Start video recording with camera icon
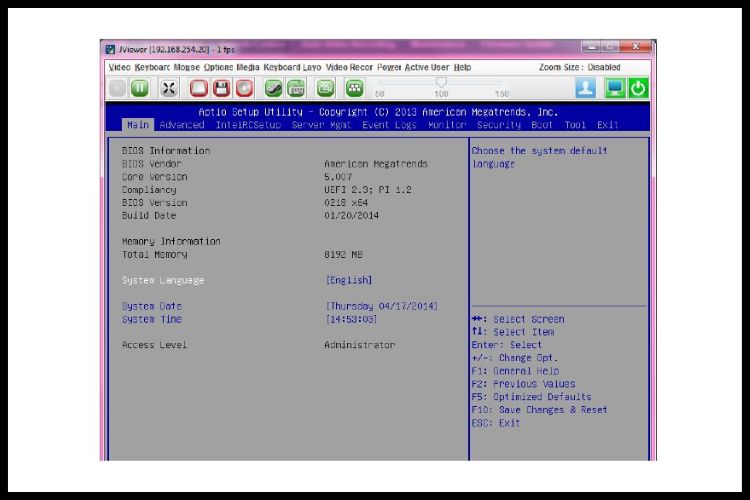The height and width of the screenshot is (500, 750). pyautogui.click(x=326, y=88)
